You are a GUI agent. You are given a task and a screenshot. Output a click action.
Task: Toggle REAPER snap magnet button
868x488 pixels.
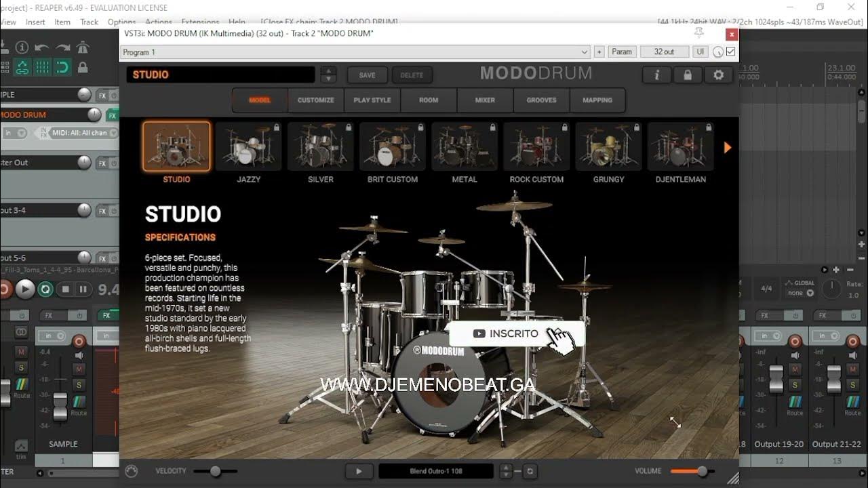pos(62,67)
